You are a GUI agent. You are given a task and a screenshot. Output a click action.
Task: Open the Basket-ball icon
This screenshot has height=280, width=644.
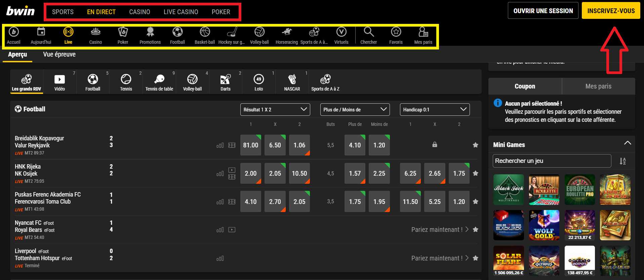click(x=205, y=35)
